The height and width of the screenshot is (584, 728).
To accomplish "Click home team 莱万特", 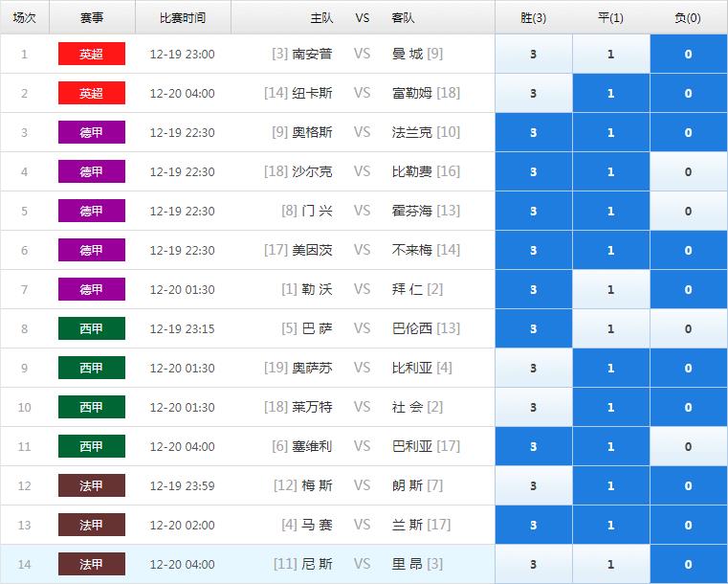I will (312, 408).
